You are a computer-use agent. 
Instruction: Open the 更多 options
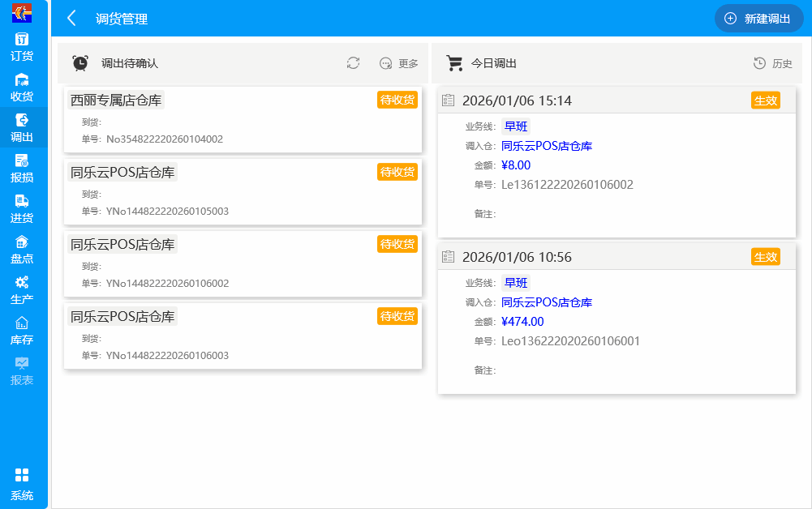point(398,63)
